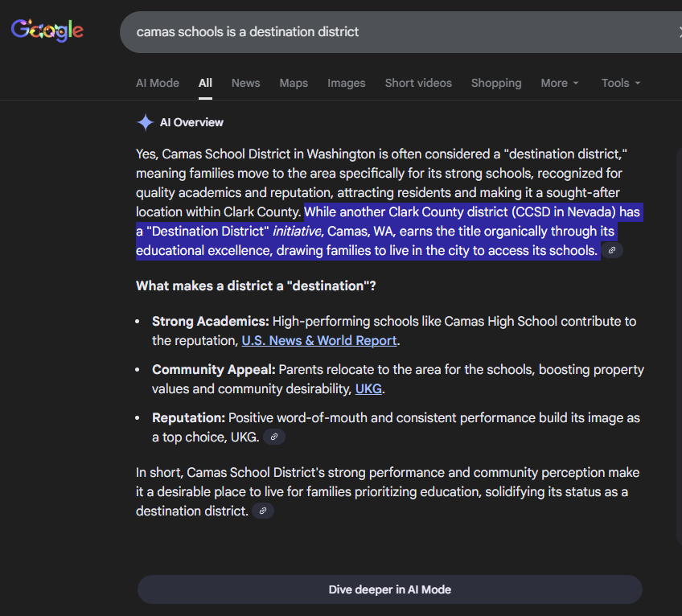Click the 'AI Overview' heading text

191,123
